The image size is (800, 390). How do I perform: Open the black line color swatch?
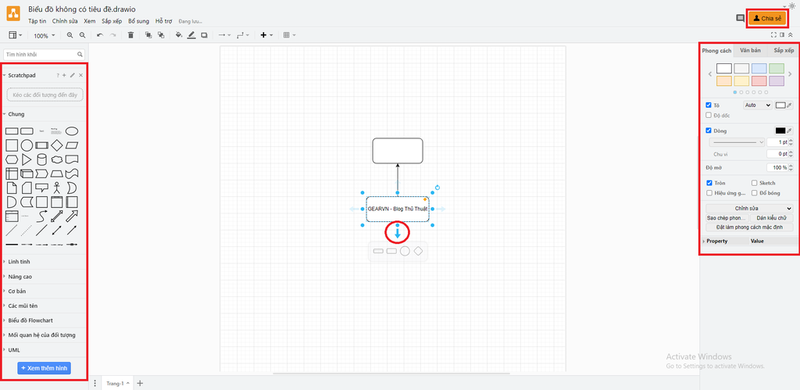click(x=781, y=131)
